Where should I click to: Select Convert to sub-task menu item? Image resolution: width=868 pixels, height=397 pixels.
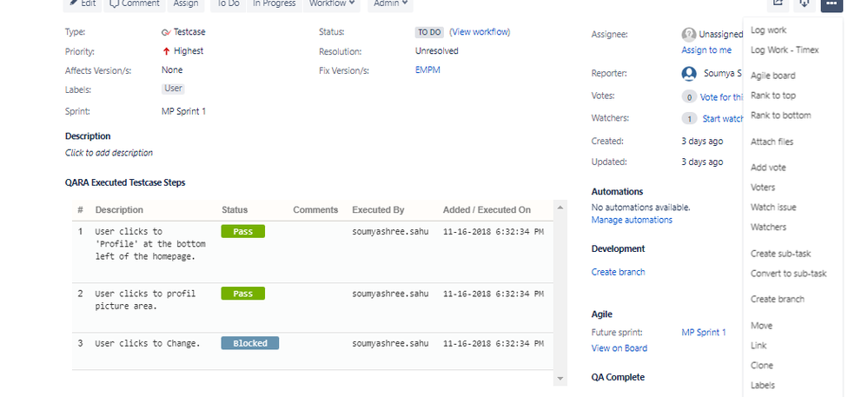click(x=788, y=274)
